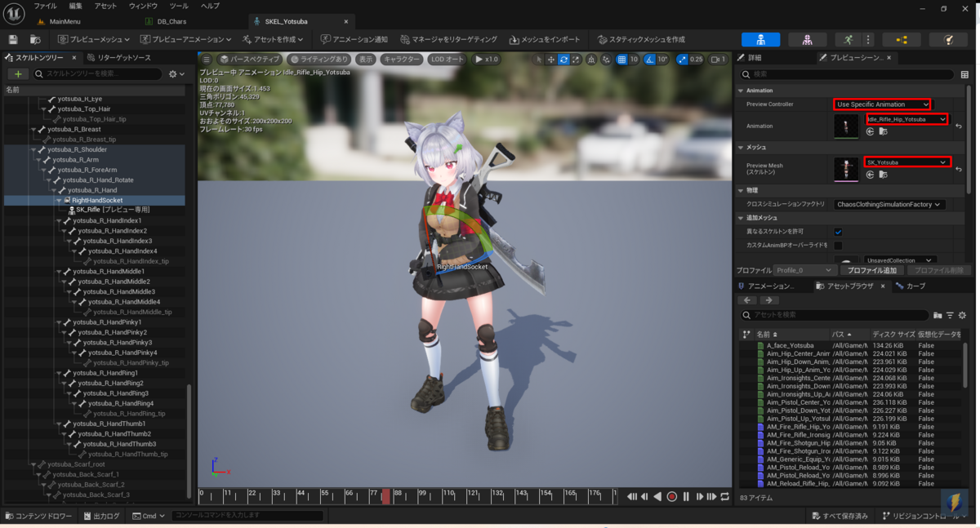
Task: Switch to the リターゲットソース tab
Action: [118, 58]
